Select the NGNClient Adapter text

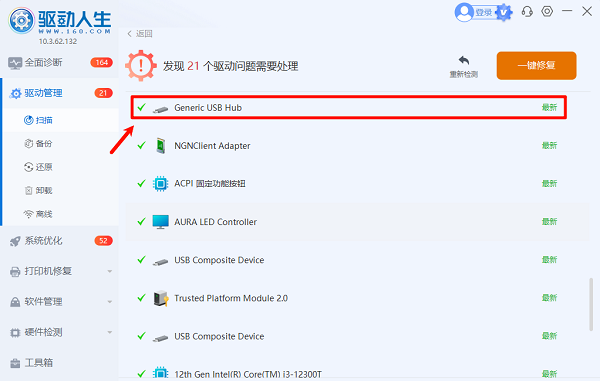[212, 146]
